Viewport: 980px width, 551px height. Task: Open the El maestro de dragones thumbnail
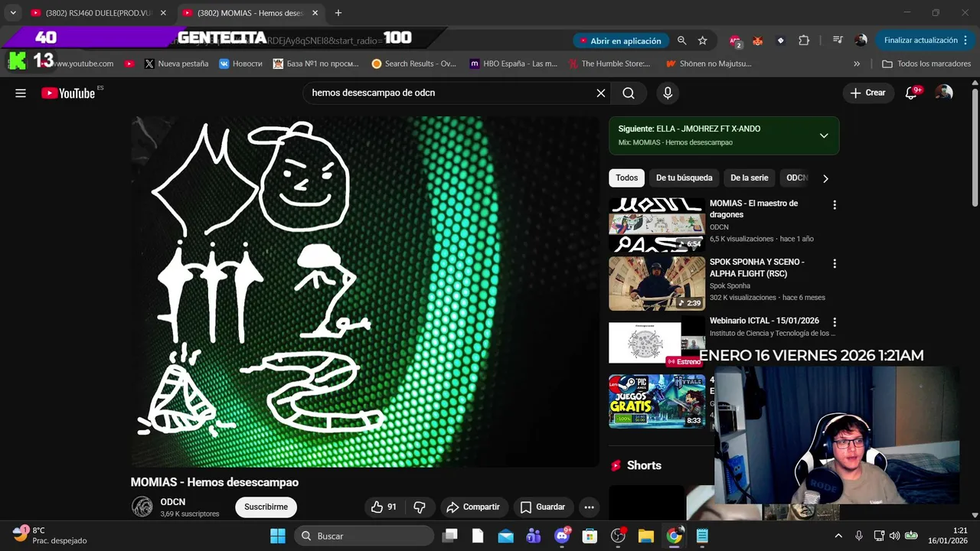click(657, 225)
